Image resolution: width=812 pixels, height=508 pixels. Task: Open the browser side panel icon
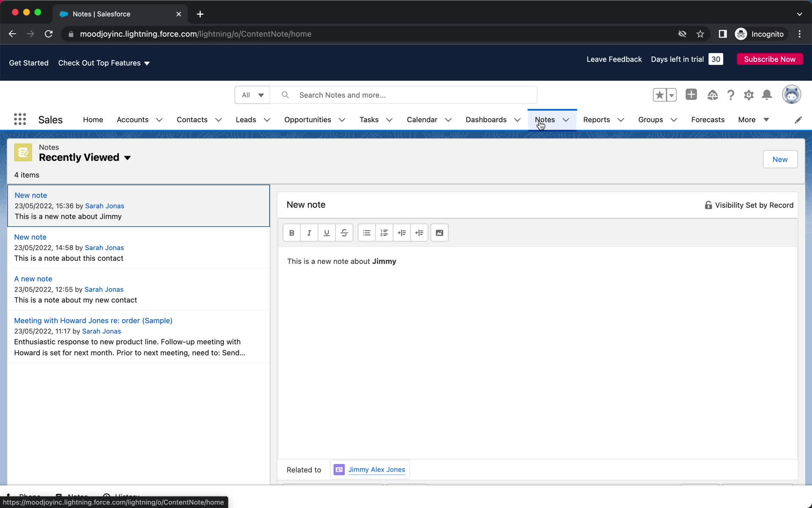723,34
